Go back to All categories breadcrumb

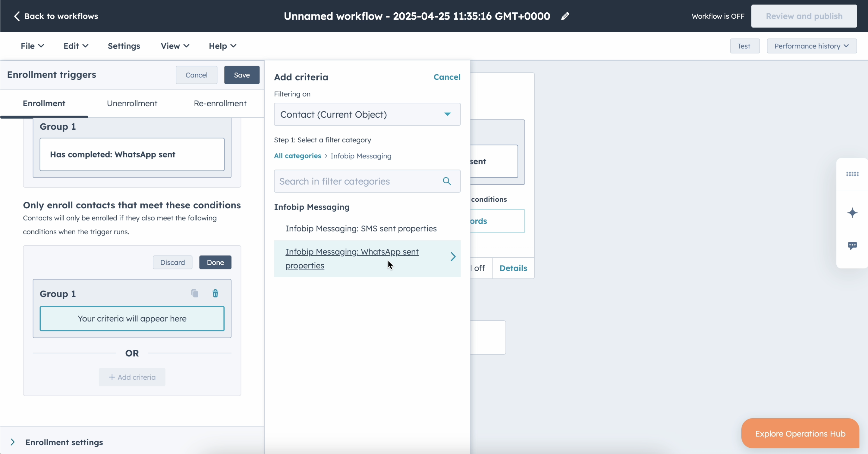(297, 156)
